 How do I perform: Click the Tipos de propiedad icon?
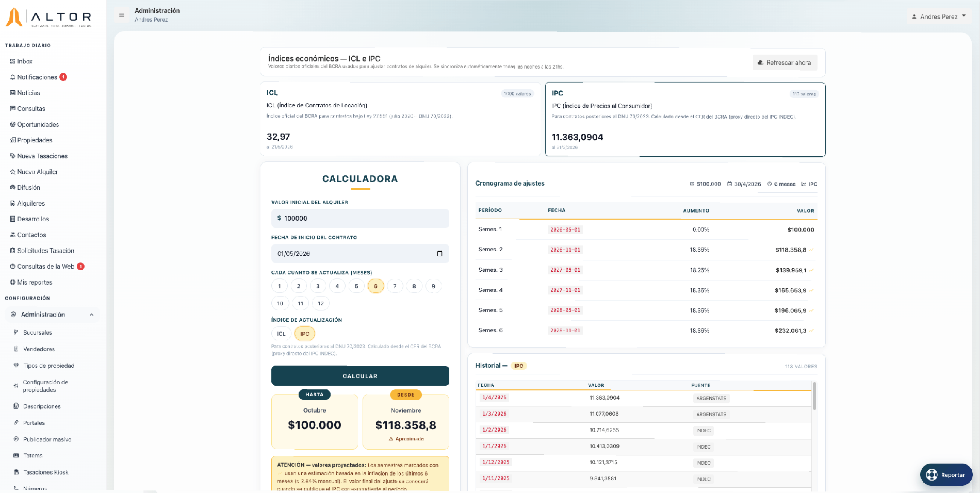tap(16, 366)
